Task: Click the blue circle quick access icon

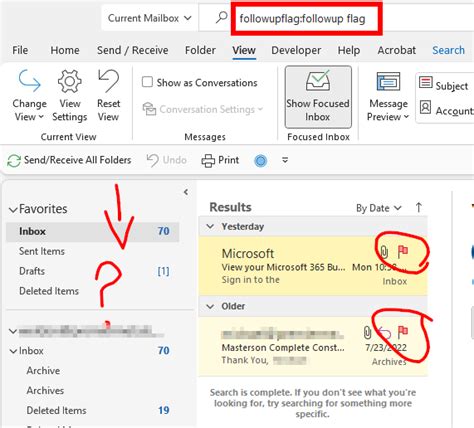Action: 261,161
